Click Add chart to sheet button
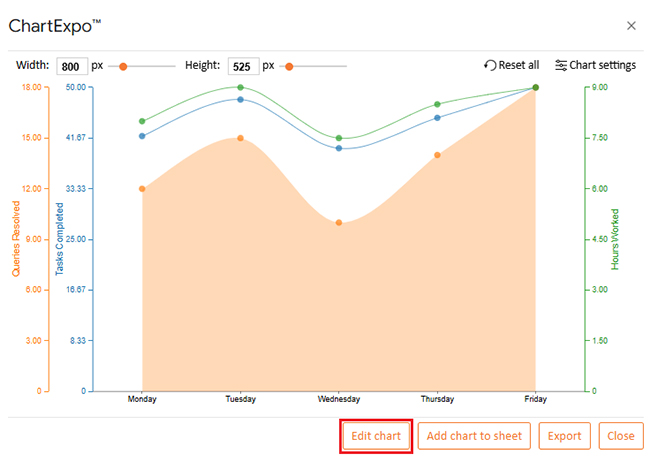650x469 pixels. pyautogui.click(x=474, y=436)
